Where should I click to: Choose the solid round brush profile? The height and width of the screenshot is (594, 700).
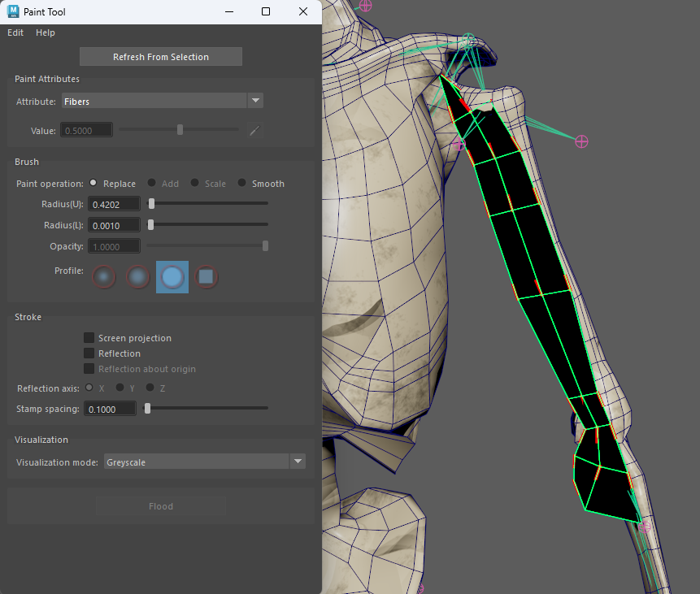pyautogui.click(x=172, y=277)
